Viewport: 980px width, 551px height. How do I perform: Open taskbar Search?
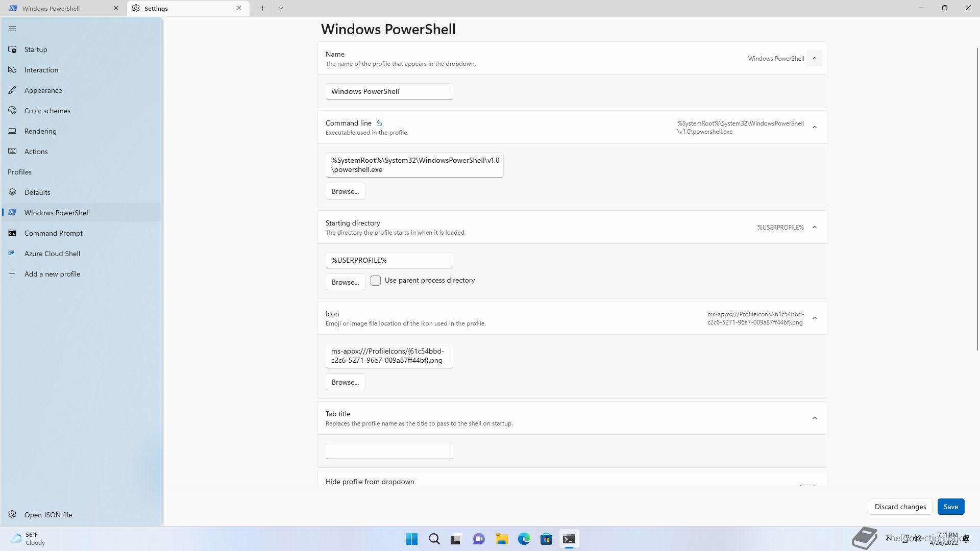pos(434,539)
